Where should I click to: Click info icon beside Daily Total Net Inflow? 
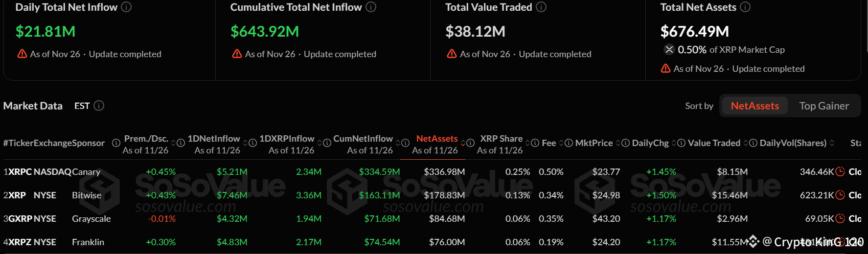tap(126, 7)
